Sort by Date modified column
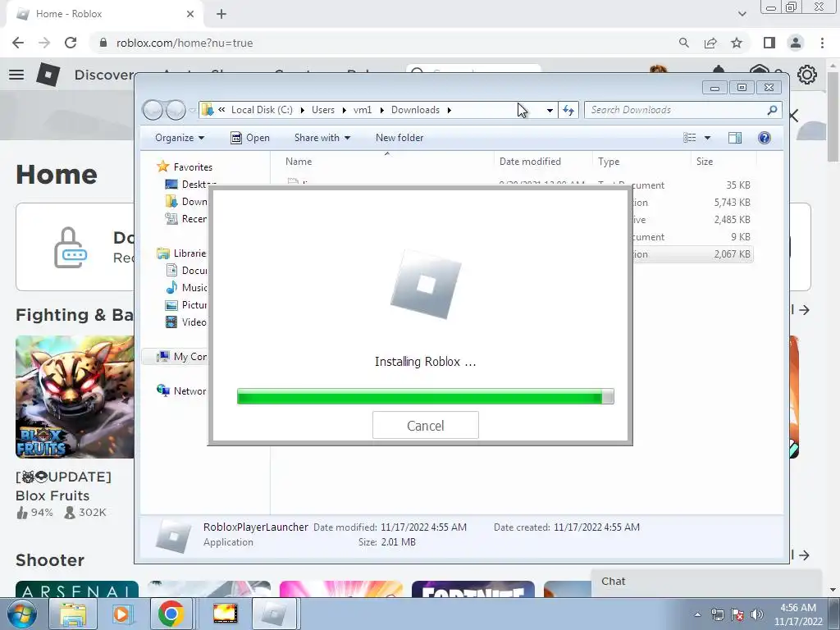The width and height of the screenshot is (840, 630). (x=530, y=162)
